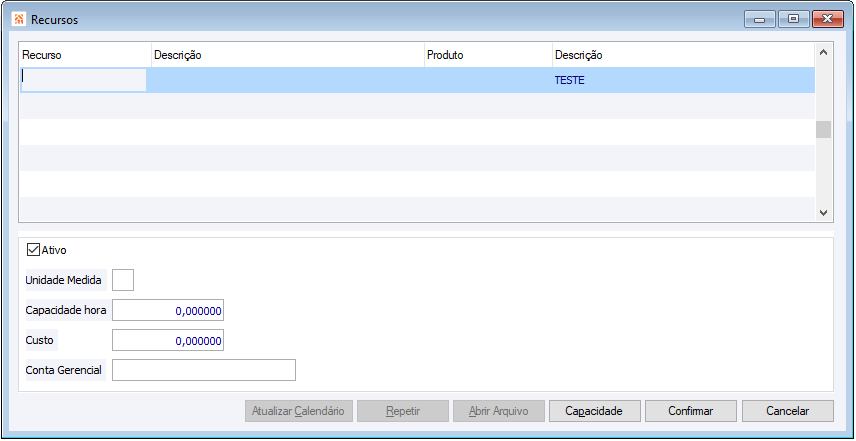
Task: Click the first Descrição column header
Action: [x=288, y=55]
